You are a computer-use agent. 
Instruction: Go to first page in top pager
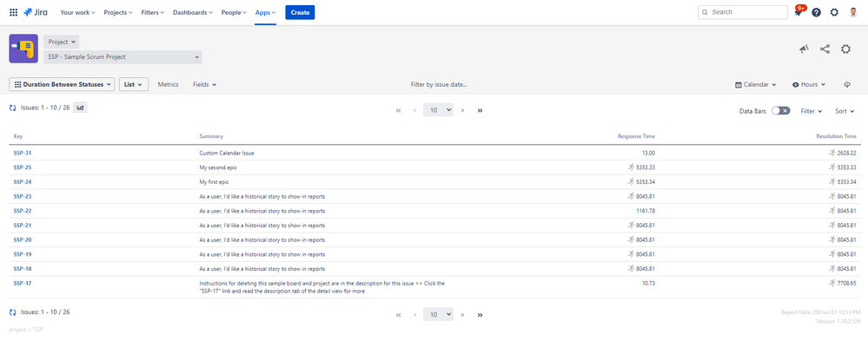(398, 110)
